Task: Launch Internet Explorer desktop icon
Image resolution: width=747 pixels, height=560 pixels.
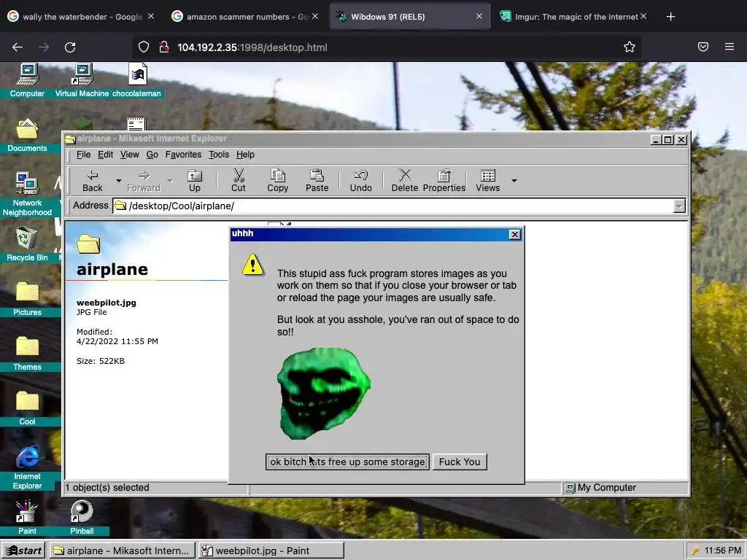Action: [27, 467]
